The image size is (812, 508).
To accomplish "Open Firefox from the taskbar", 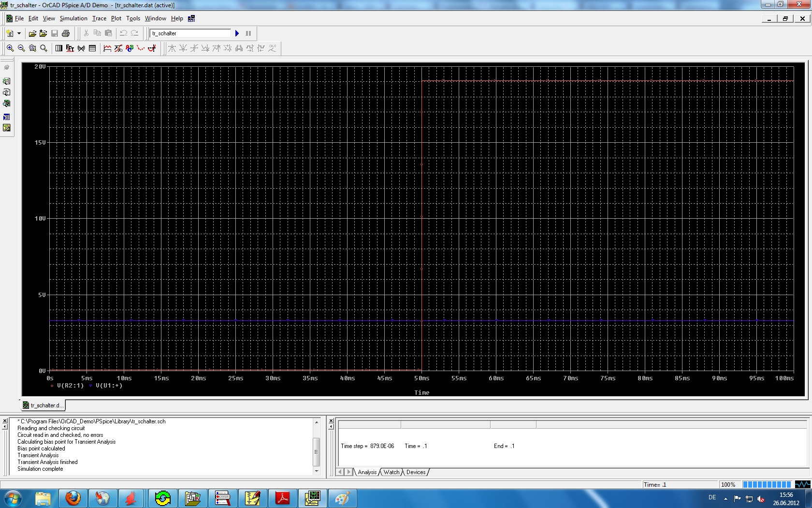I will point(73,498).
